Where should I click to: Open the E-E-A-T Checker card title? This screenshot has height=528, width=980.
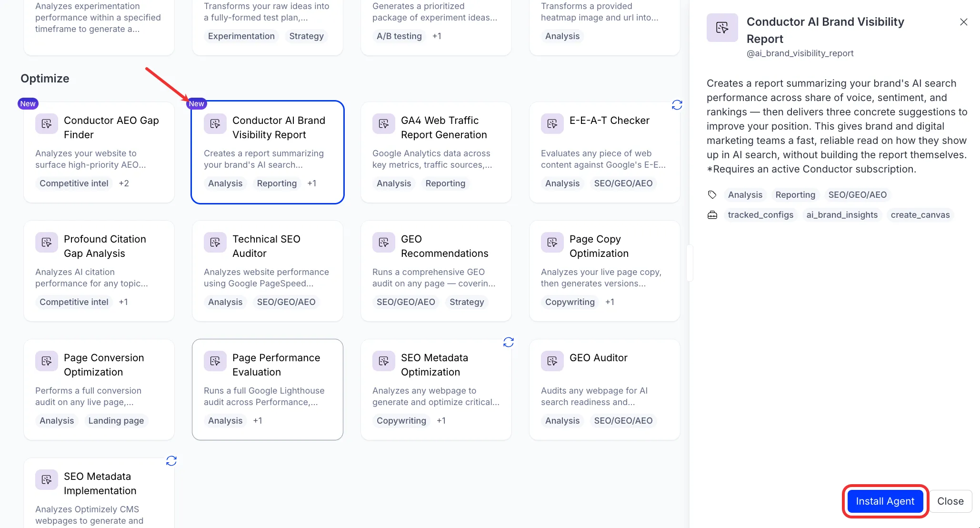point(610,121)
